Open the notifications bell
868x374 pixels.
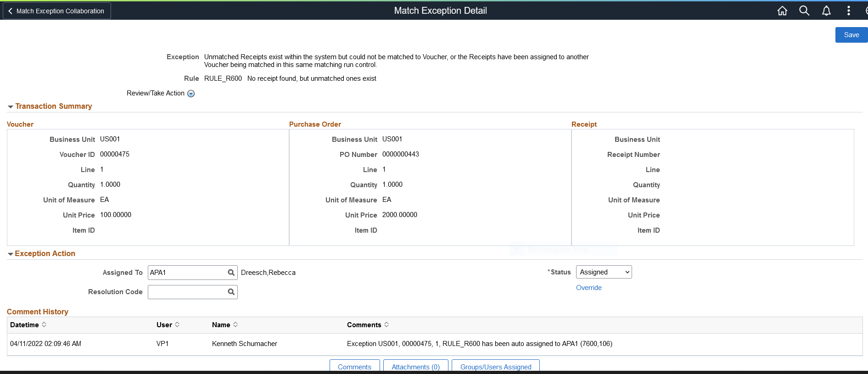point(826,11)
